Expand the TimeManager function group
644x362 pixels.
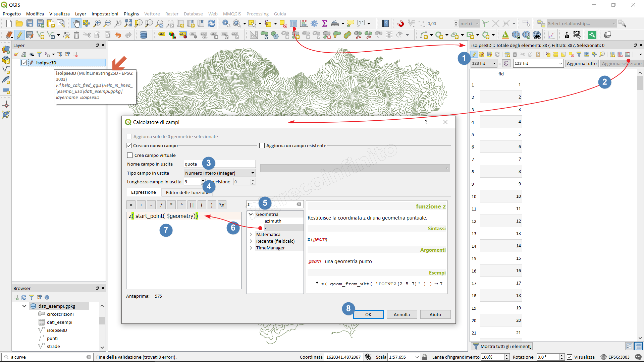coord(251,248)
